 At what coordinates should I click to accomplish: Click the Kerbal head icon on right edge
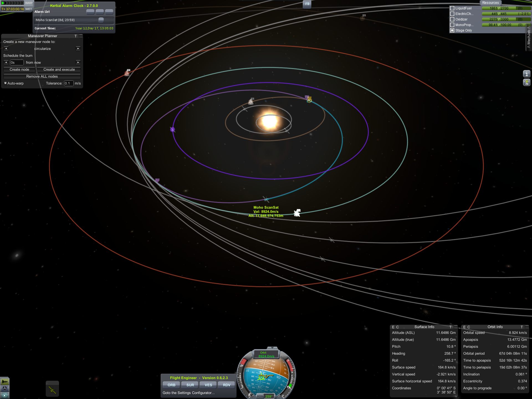pyautogui.click(x=526, y=82)
